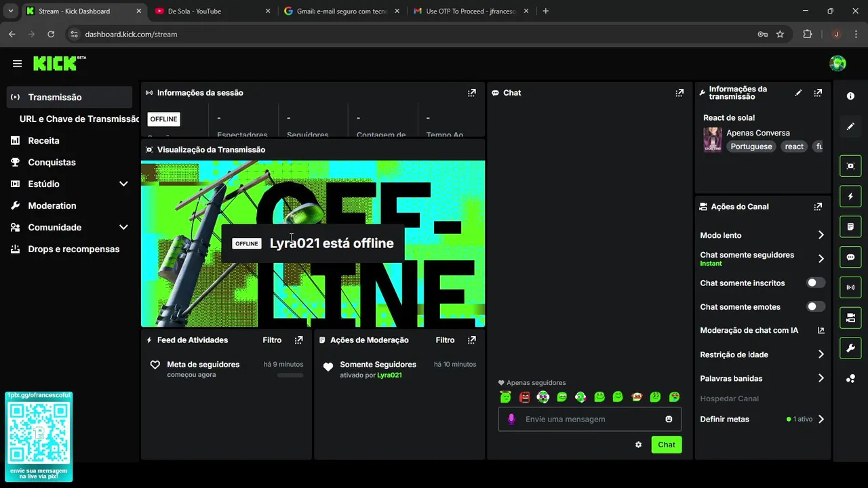Image resolution: width=868 pixels, height=488 pixels.
Task: Click the lightning bolt sidebar icon
Action: tap(850, 197)
